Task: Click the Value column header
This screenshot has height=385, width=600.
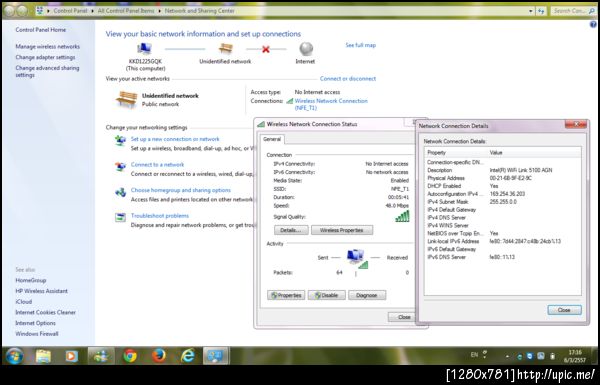Action: tap(534, 153)
